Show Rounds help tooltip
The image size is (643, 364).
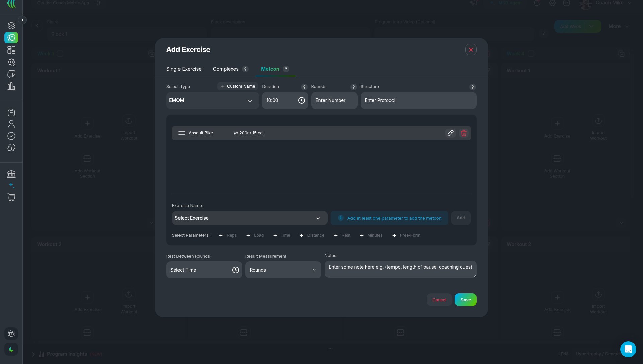pos(353,87)
